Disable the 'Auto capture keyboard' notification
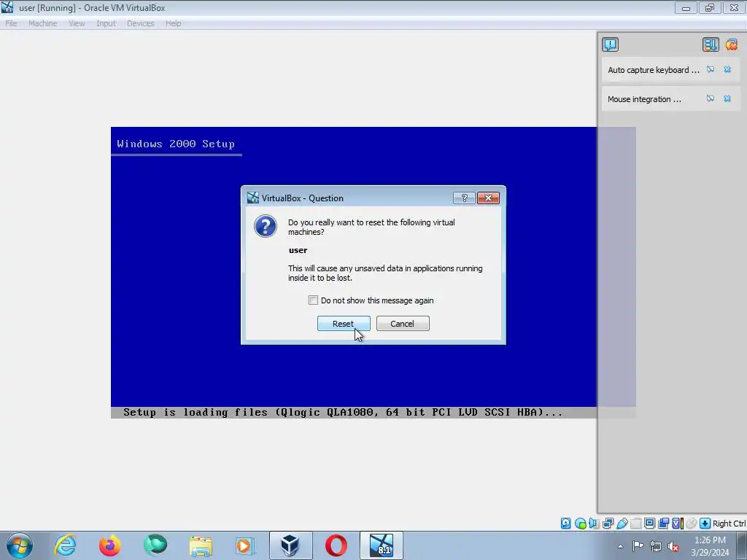This screenshot has height=560, width=747. 711,69
